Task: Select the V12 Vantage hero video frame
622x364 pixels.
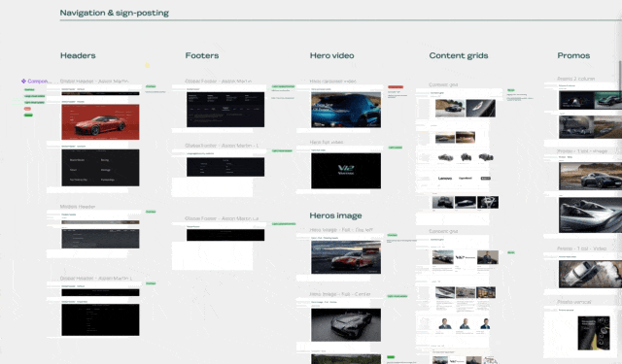Action: click(x=346, y=171)
